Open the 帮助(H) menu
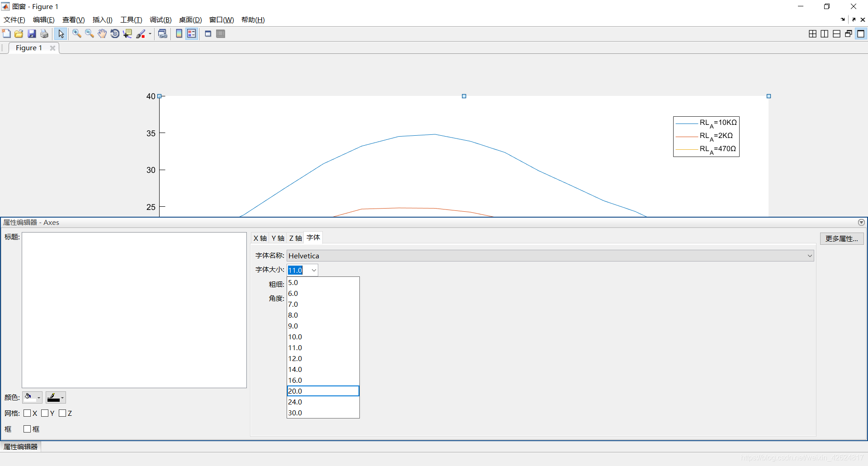The width and height of the screenshot is (868, 466). click(253, 20)
